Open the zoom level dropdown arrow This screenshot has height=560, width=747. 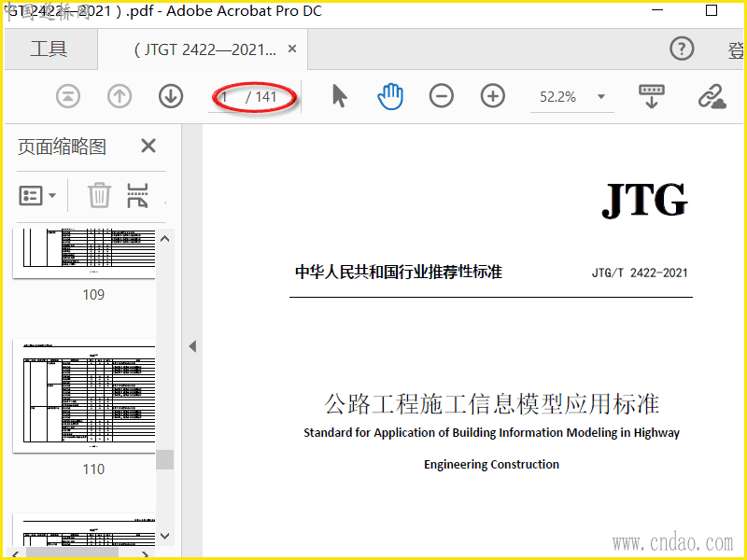click(601, 97)
